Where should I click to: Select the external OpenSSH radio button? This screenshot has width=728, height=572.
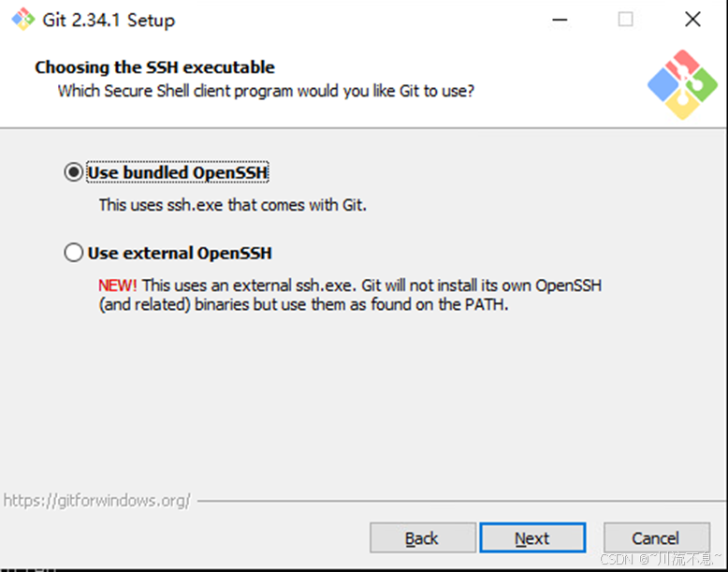point(73,253)
